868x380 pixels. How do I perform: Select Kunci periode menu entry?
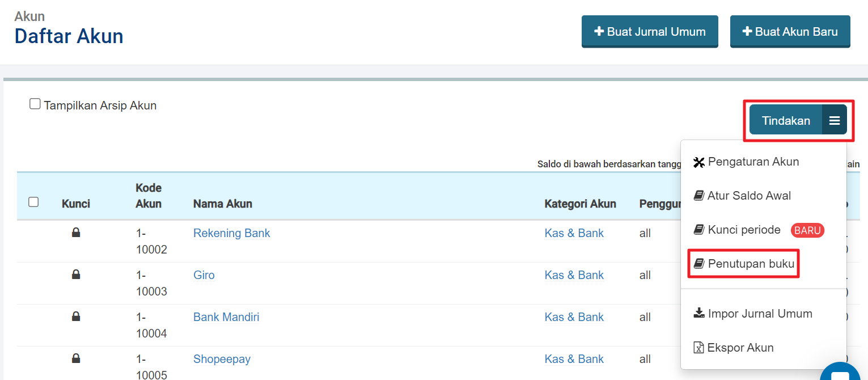[x=744, y=230]
